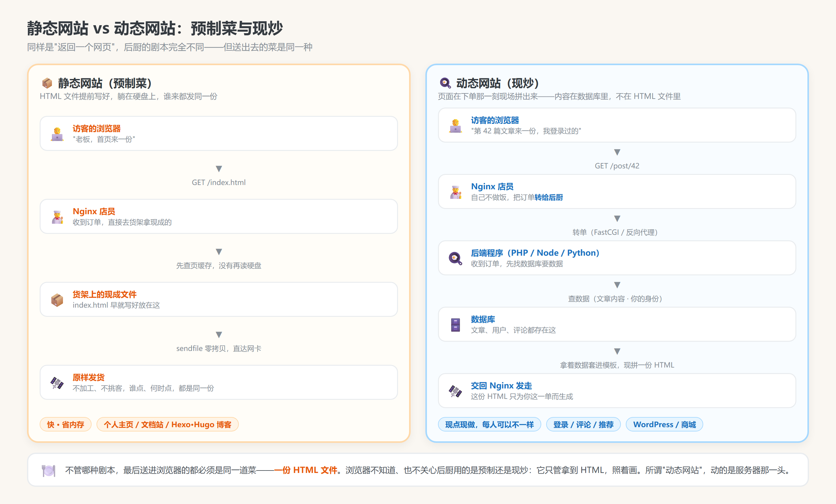Image resolution: width=836 pixels, height=504 pixels.
Task: Select the WordPress / 商城 tag
Action: click(x=664, y=424)
